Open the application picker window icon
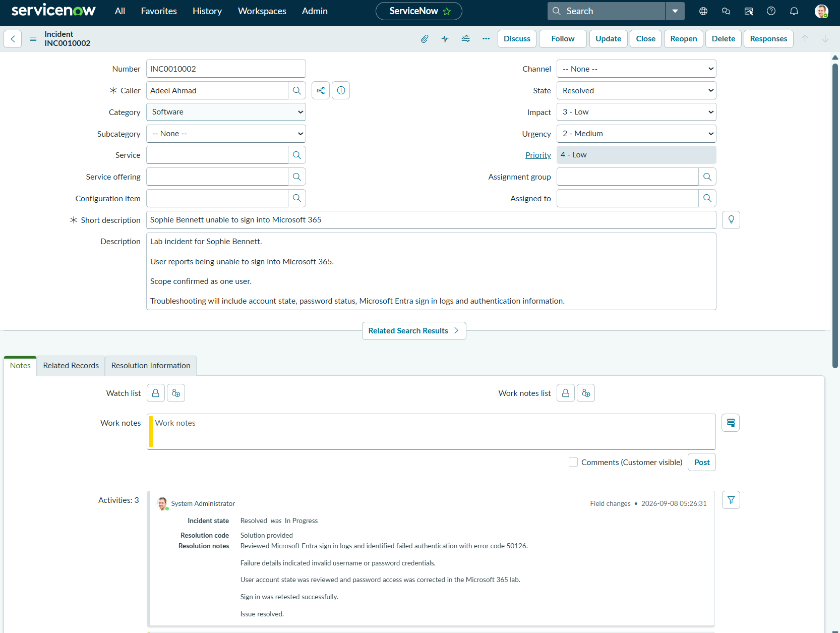The height and width of the screenshot is (633, 840). [x=749, y=11]
